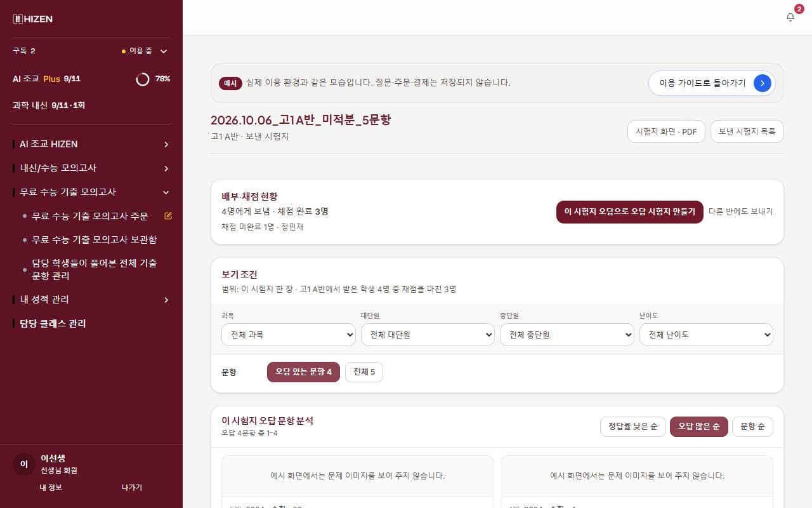The width and height of the screenshot is (812, 508).
Task: Open the 내 정보 link
Action: point(51,488)
